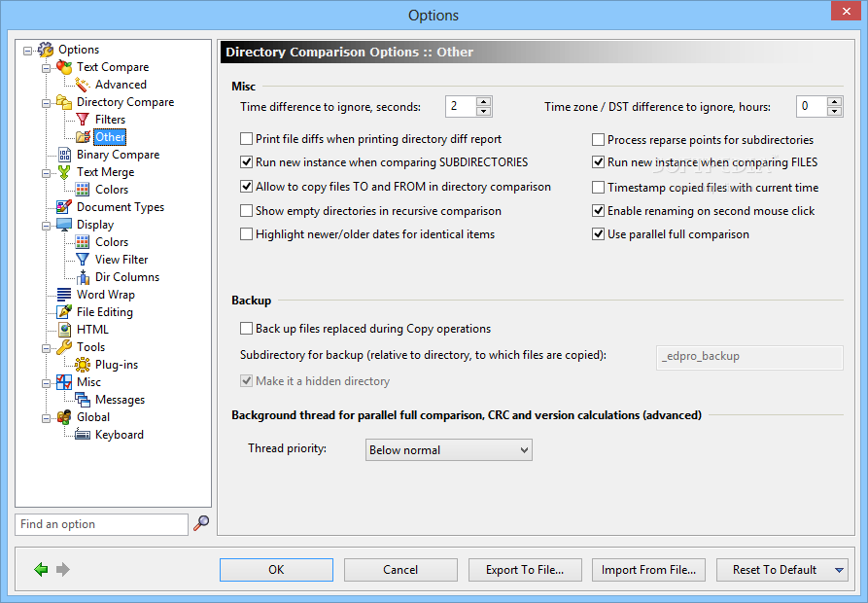
Task: Decrease time zone hours spinner
Action: tap(835, 111)
